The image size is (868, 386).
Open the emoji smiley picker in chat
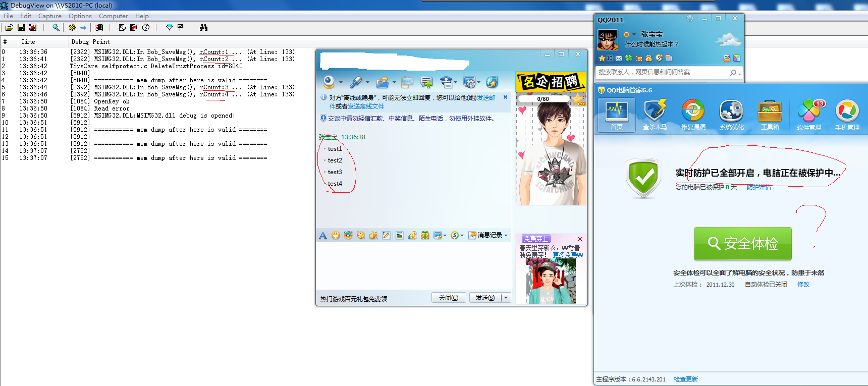coord(336,235)
